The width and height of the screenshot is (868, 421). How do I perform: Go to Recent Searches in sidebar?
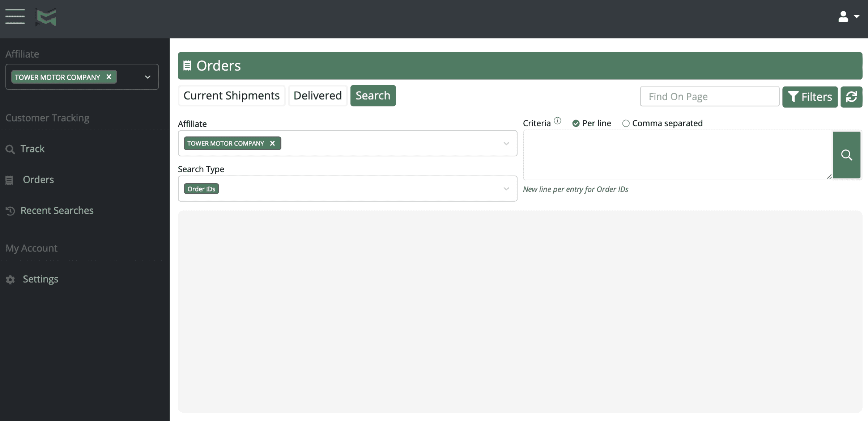[x=57, y=210]
